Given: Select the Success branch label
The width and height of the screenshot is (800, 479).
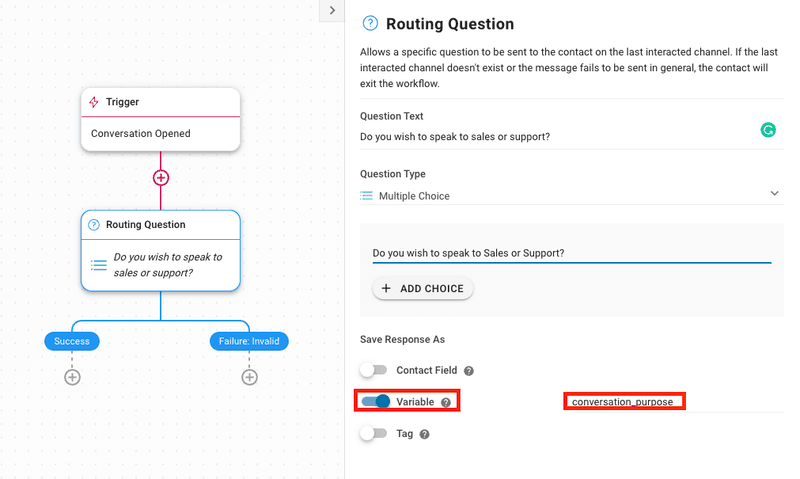Looking at the screenshot, I should pyautogui.click(x=72, y=341).
